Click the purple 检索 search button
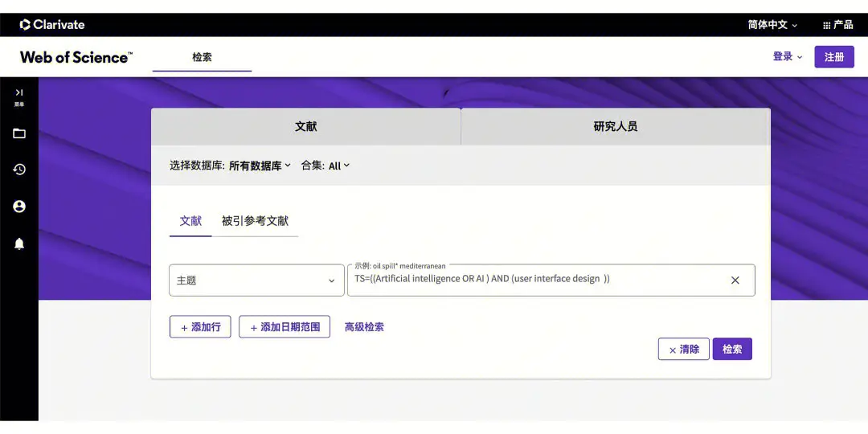Image resolution: width=868 pixels, height=434 pixels. coord(732,350)
